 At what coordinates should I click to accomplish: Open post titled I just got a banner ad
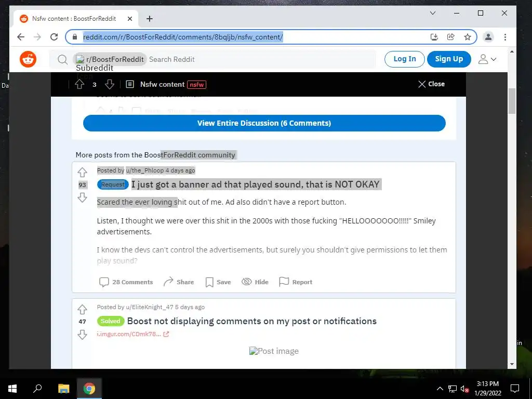(256, 184)
